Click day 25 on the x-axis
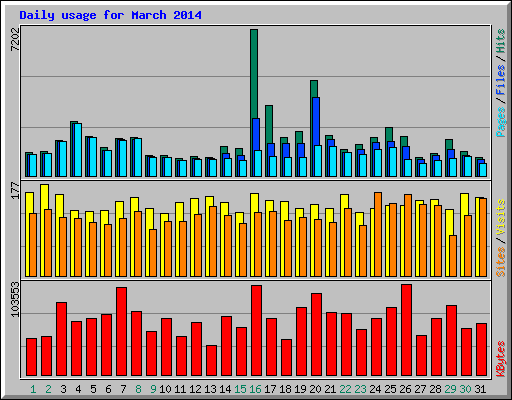Image resolution: width=512 pixels, height=400 pixels. coord(390,389)
